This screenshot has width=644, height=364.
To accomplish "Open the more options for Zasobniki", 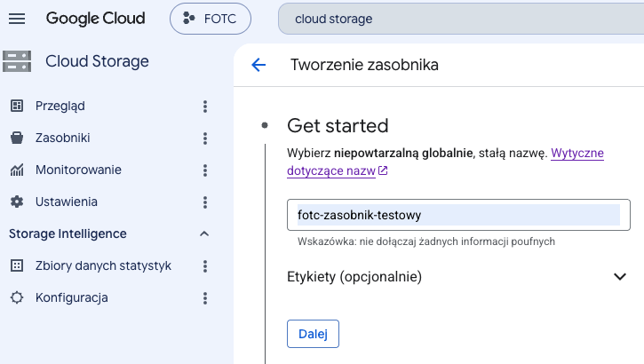I will [205, 138].
